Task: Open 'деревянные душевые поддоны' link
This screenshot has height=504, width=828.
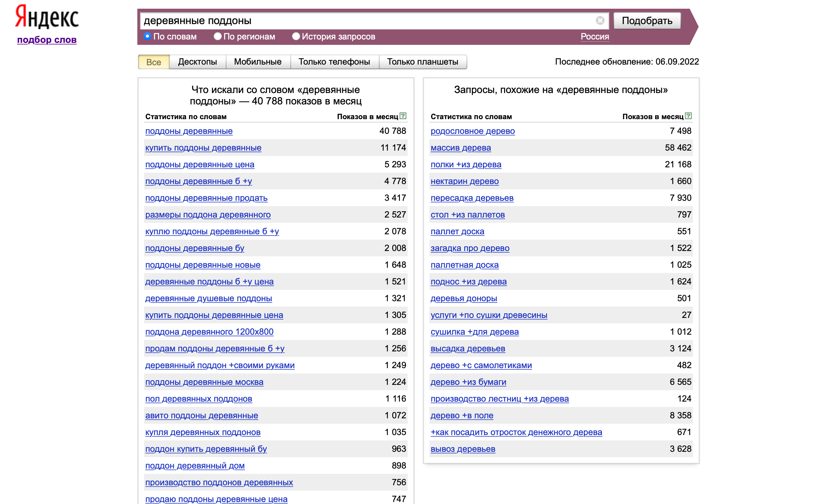Action: (209, 299)
